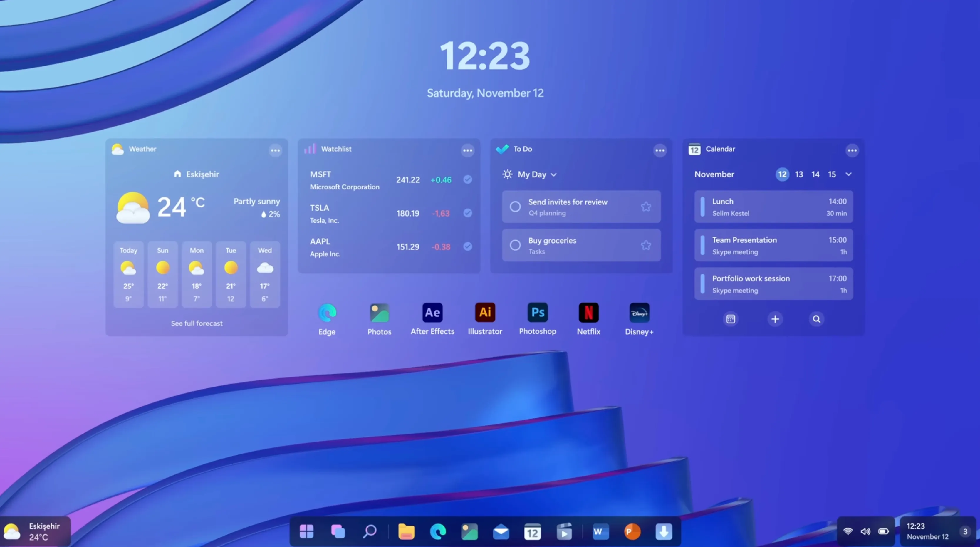Launch Disney+ shortcut
980x547 pixels.
(x=639, y=312)
